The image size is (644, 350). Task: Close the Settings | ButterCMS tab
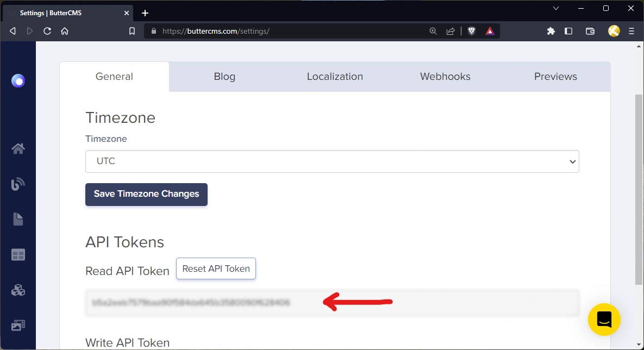127,13
